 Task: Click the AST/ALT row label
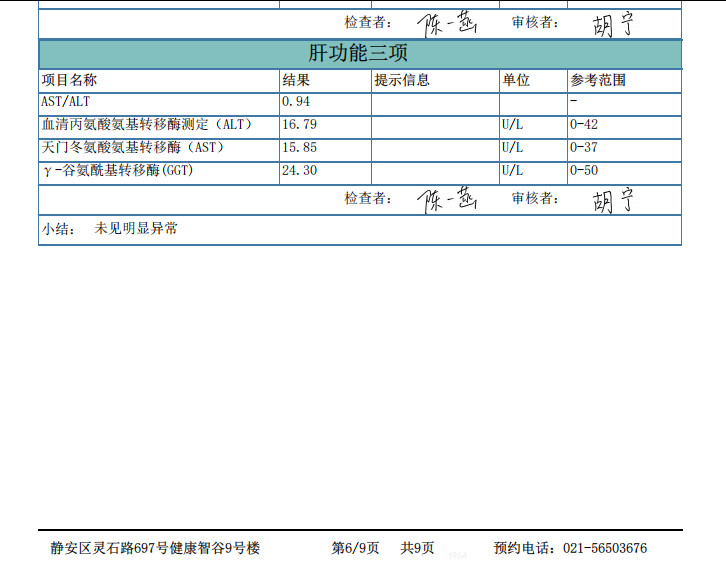point(66,102)
